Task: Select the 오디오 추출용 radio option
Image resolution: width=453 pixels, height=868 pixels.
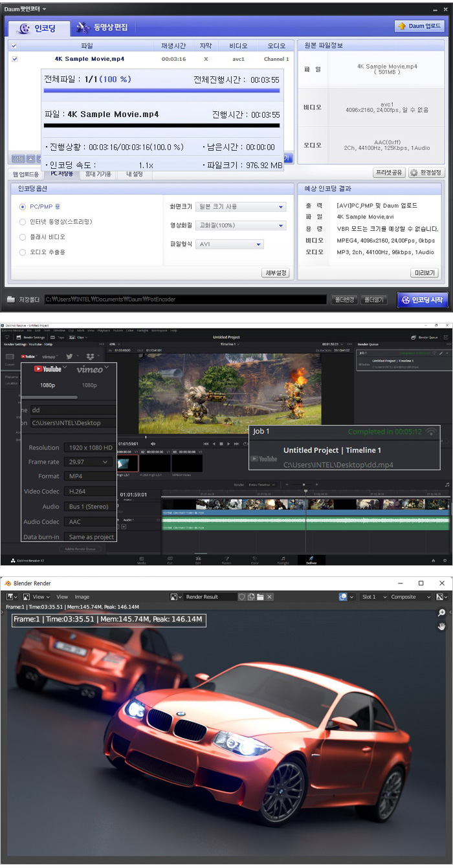Action: click(23, 252)
